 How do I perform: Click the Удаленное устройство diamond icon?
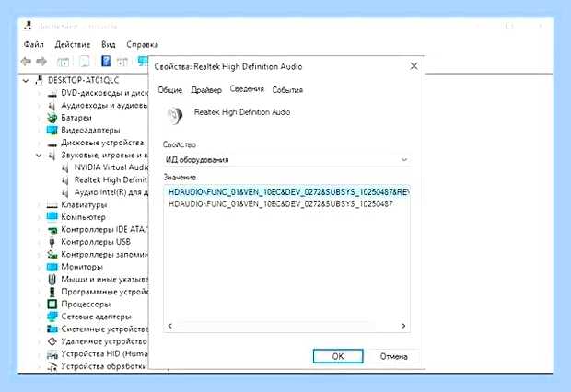tap(52, 341)
